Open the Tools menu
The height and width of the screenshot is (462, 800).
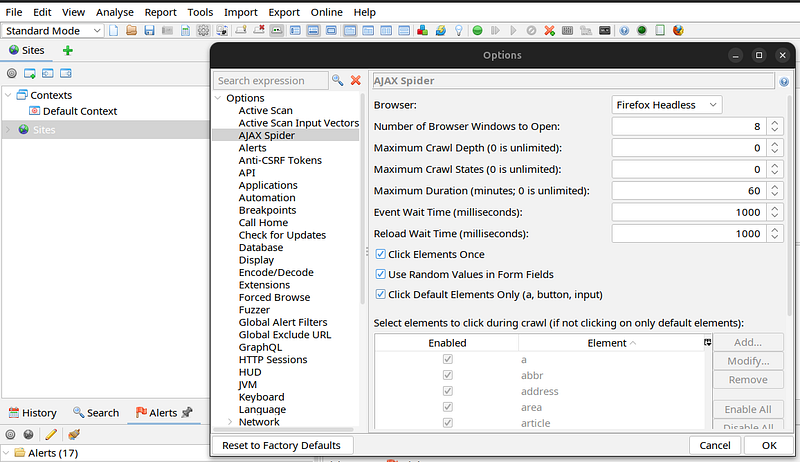[x=200, y=12]
